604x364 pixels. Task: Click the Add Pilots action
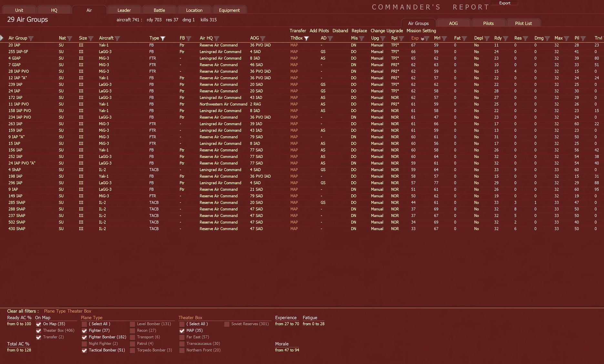[x=319, y=31]
